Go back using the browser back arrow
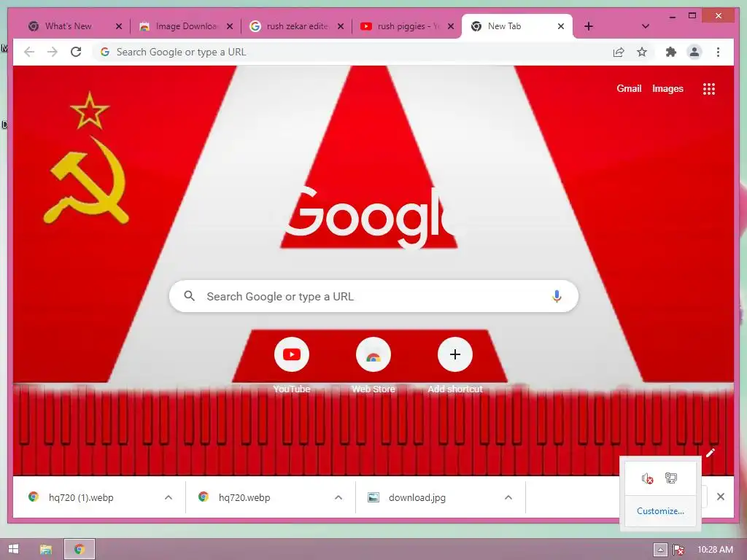Screen dimensions: 747x560 [29, 52]
